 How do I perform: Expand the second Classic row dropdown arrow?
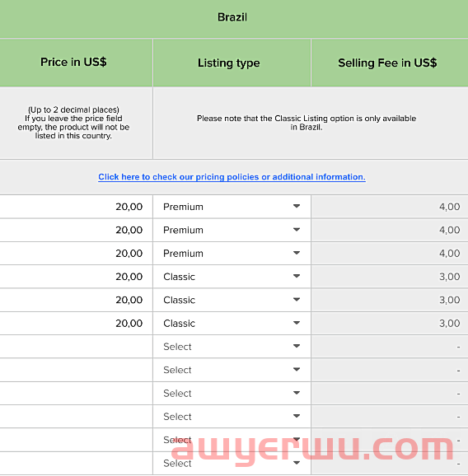(297, 300)
